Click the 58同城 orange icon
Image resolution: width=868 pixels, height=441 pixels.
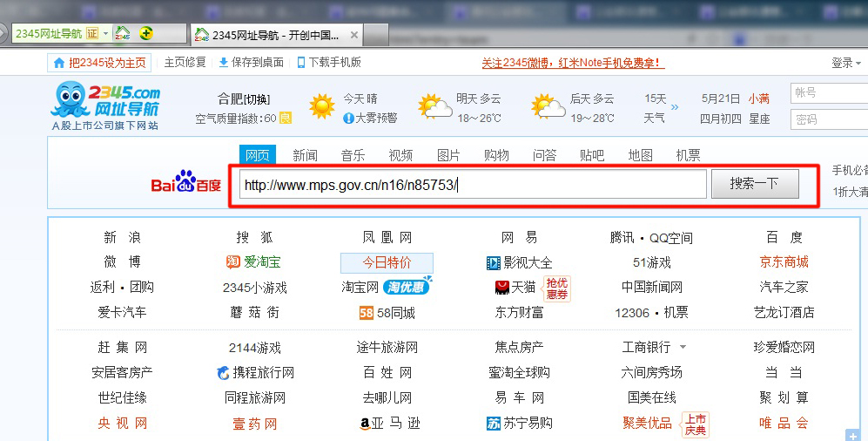click(367, 313)
